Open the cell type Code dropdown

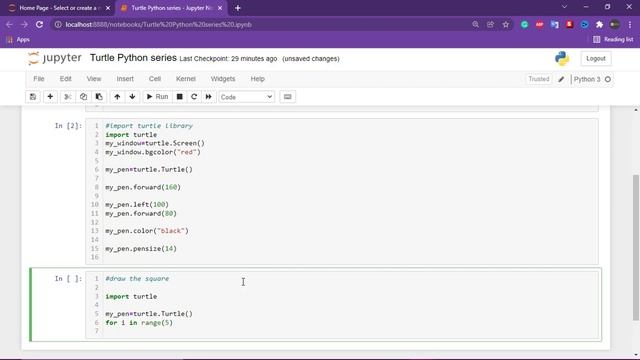(x=246, y=97)
